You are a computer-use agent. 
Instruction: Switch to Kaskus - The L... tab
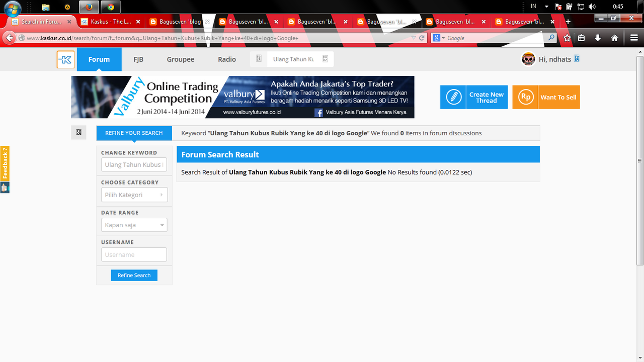click(x=110, y=22)
